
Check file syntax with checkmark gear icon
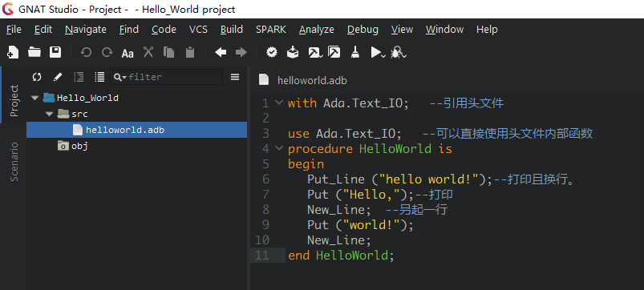point(272,52)
